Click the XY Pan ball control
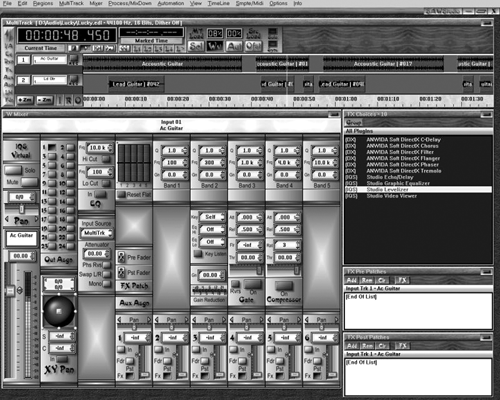This screenshot has height=400, width=500. (59, 311)
